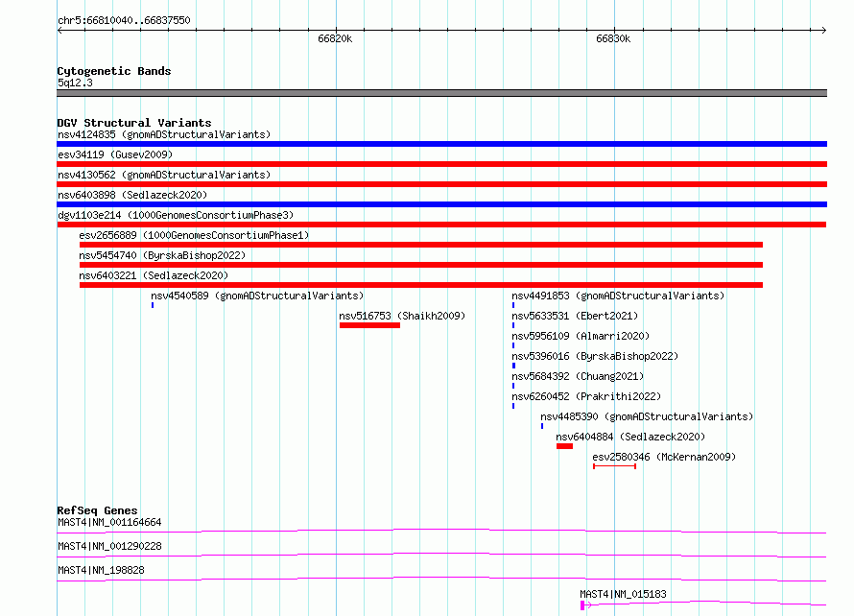Click red bar of esv34119
Screen dimensions: 854x616
(441, 164)
